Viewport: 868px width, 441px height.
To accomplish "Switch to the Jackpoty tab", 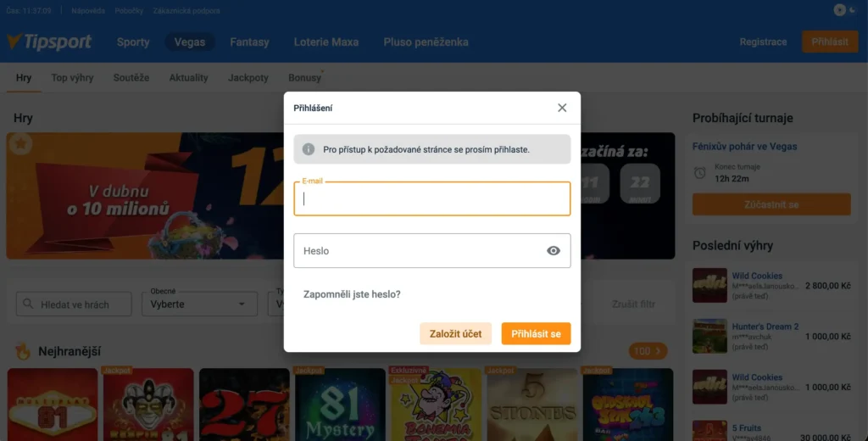I will pyautogui.click(x=248, y=77).
